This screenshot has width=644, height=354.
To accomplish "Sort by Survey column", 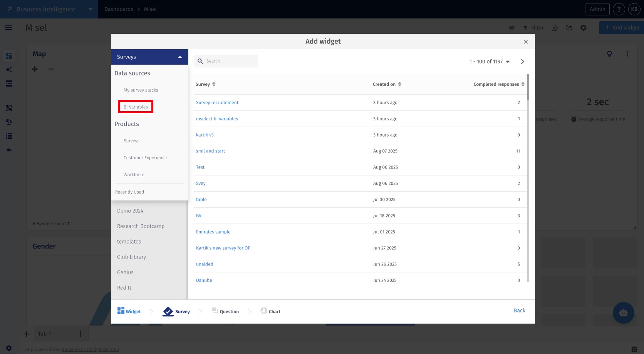I will (x=206, y=84).
